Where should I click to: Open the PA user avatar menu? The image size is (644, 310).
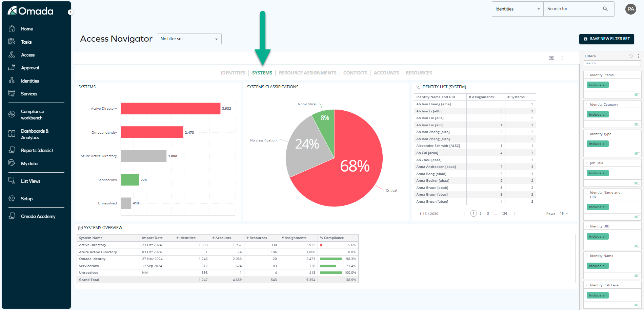tap(630, 9)
